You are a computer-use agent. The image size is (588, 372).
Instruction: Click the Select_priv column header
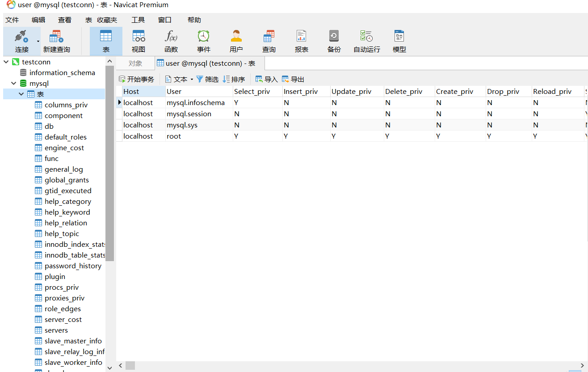[x=258, y=91]
